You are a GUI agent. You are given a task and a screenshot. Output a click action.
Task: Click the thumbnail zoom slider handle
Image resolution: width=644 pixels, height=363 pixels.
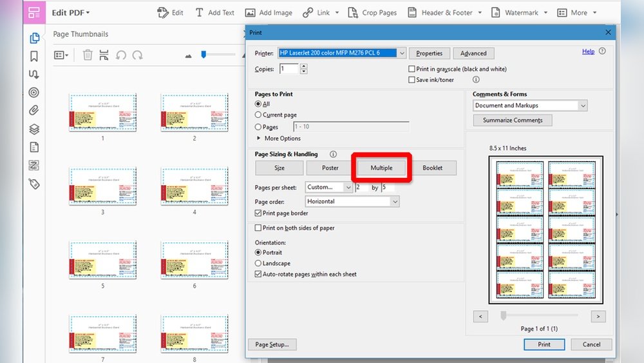coord(204,54)
